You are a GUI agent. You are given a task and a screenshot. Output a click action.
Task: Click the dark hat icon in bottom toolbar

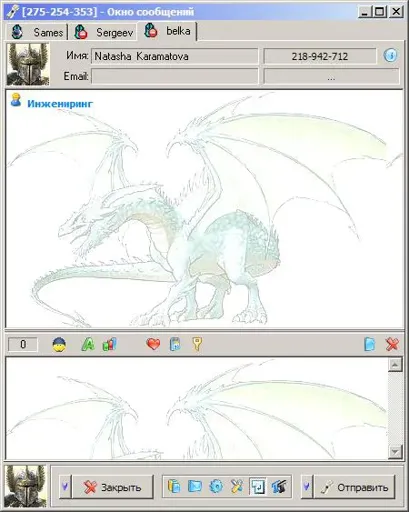tap(279, 487)
